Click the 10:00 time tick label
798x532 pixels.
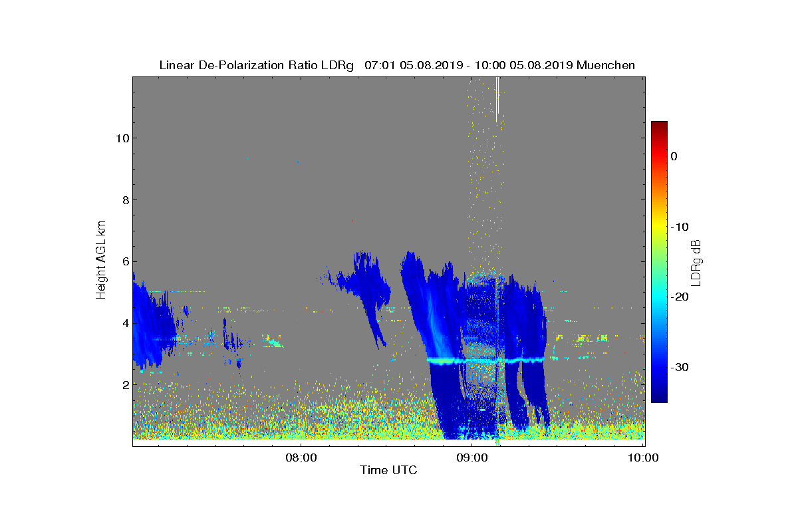[x=643, y=458]
